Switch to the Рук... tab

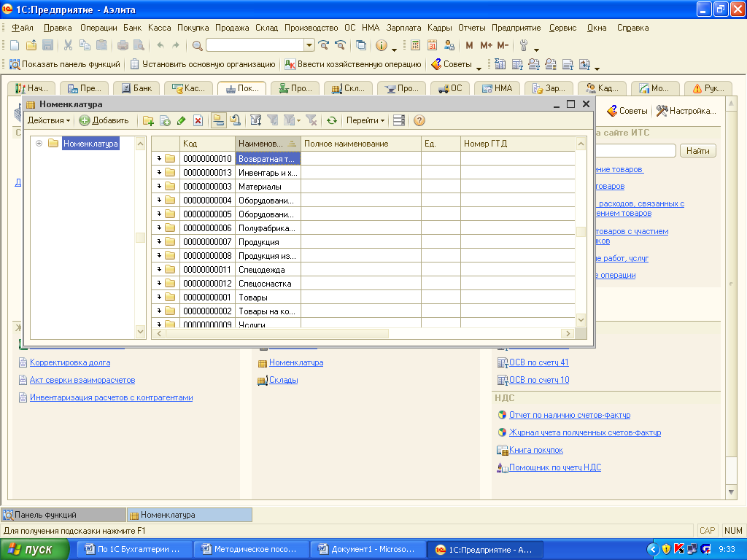[x=708, y=88]
